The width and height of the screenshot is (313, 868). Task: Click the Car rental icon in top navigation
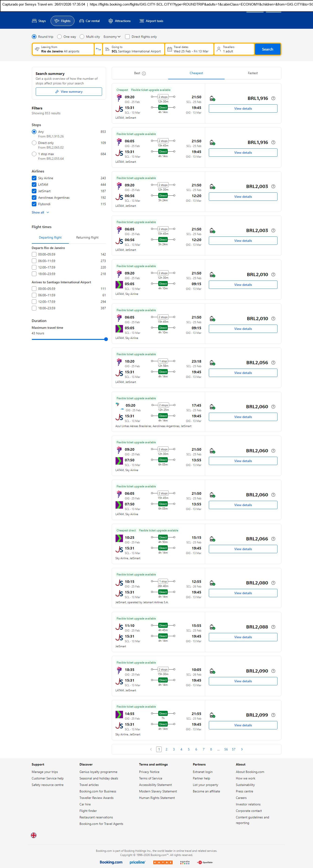click(82, 21)
